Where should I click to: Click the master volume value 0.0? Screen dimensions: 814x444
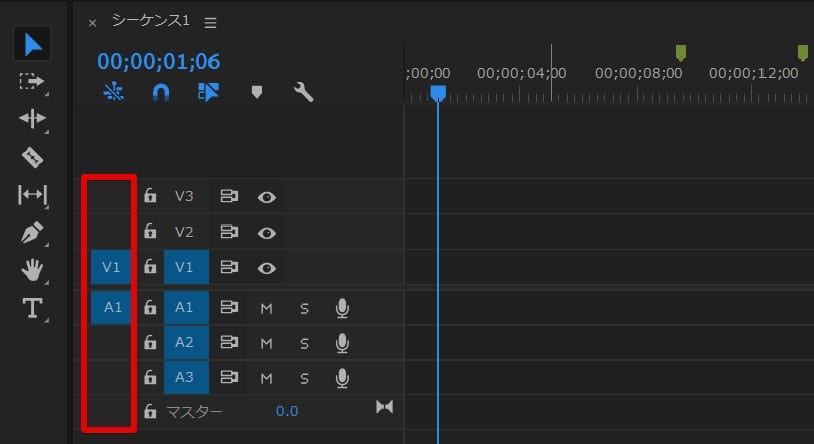[x=287, y=411]
